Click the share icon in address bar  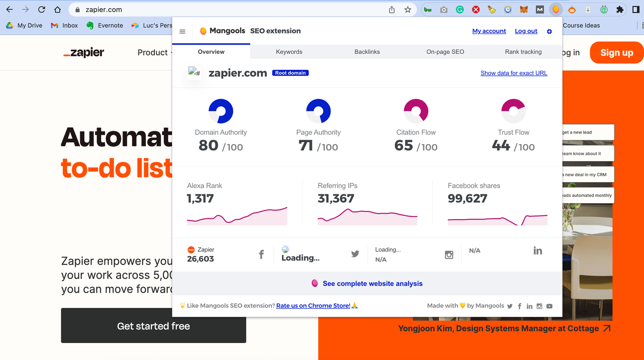tap(392, 10)
